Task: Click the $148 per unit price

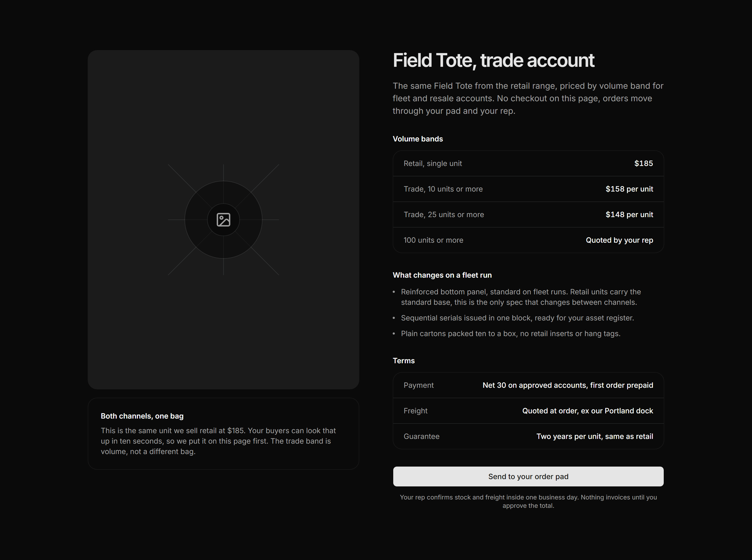Action: pos(629,215)
